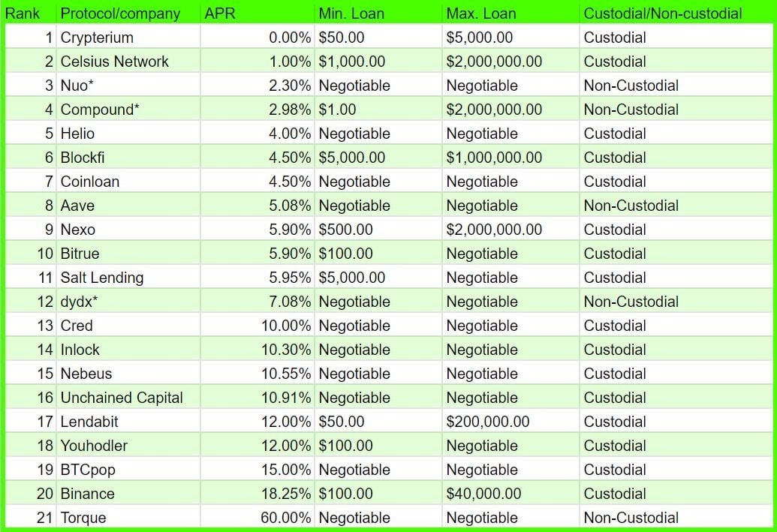Select Blockfi's $1,000,000.00 max loan cell
Image resolution: width=777 pixels, height=532 pixels.
click(494, 158)
